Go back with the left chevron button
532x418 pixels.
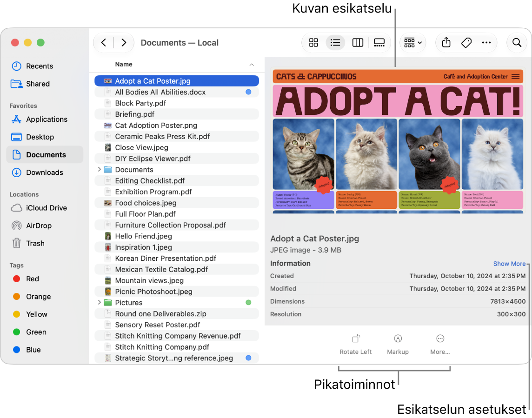[104, 42]
